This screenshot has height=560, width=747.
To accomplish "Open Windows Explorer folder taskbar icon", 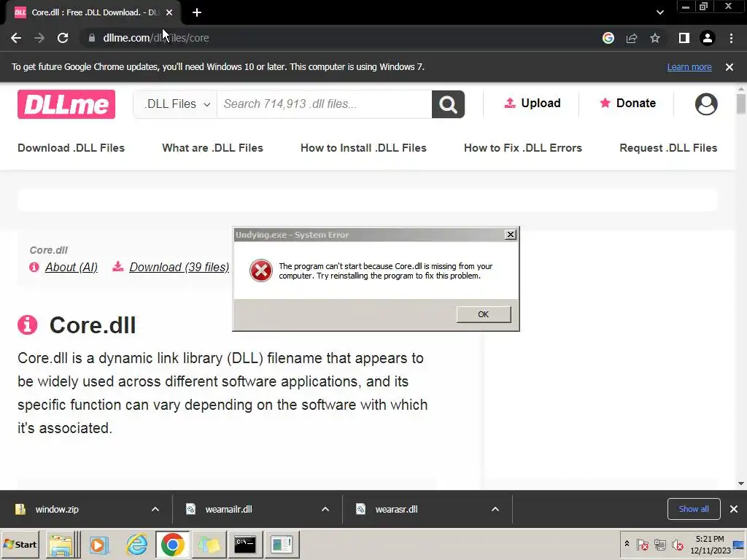I will tap(61, 544).
